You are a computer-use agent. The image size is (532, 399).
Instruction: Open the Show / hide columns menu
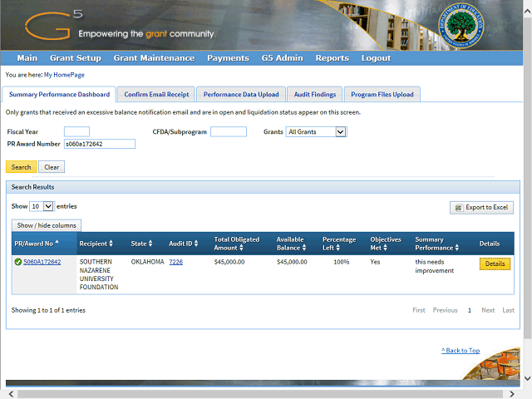(47, 225)
